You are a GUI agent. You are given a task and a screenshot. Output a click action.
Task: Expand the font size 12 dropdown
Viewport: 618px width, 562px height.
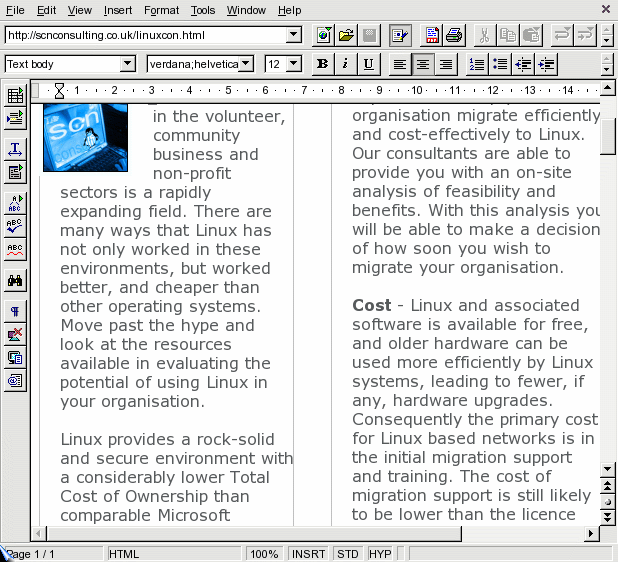point(294,63)
